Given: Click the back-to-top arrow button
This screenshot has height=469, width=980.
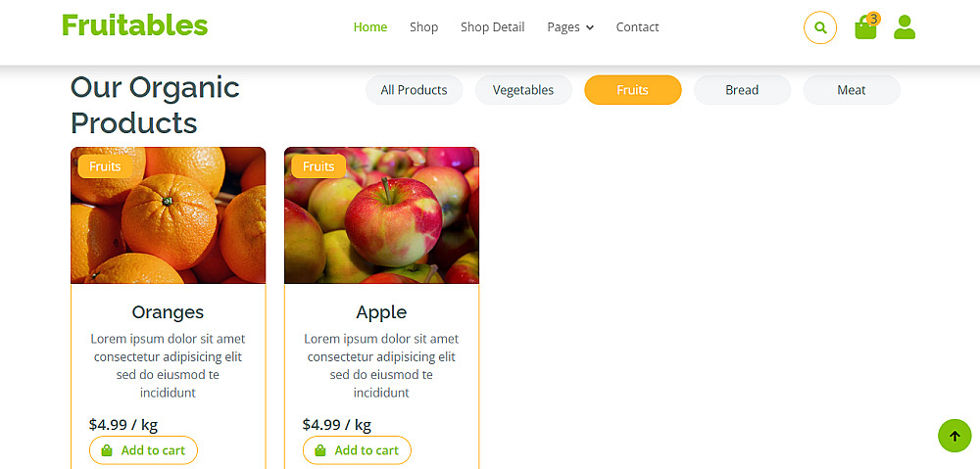Looking at the screenshot, I should pyautogui.click(x=955, y=436).
